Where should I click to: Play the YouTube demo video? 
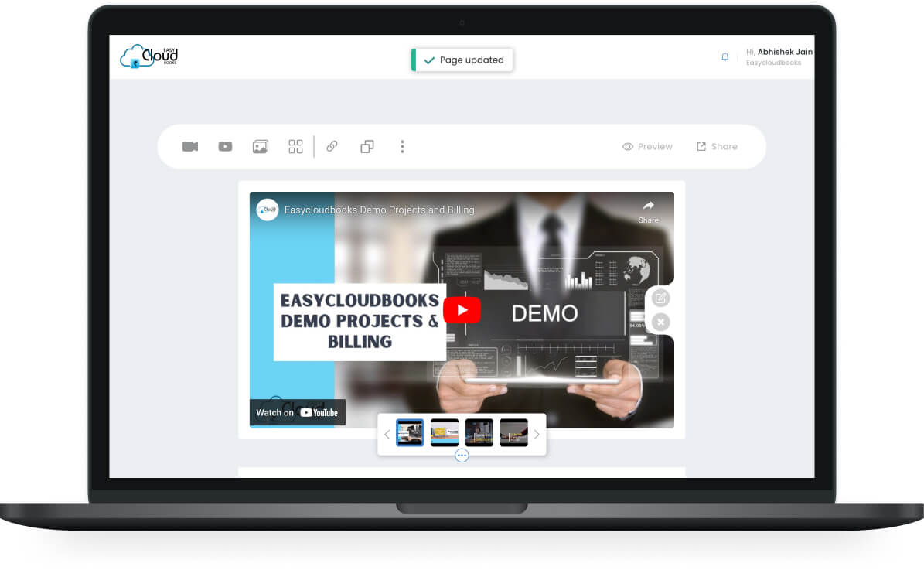pyautogui.click(x=462, y=310)
